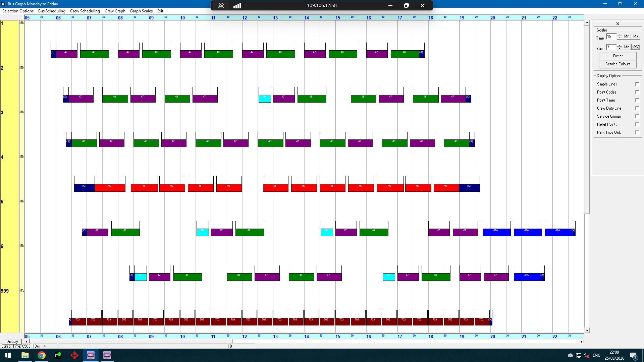
Task: Decrease Bus scale with the down stepper
Action: pos(620,49)
